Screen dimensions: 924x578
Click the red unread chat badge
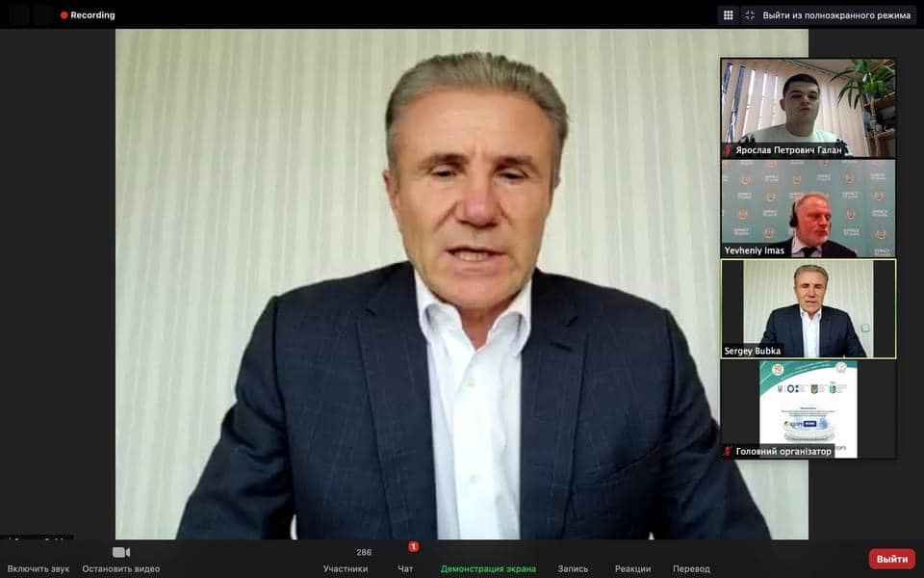pyautogui.click(x=414, y=547)
